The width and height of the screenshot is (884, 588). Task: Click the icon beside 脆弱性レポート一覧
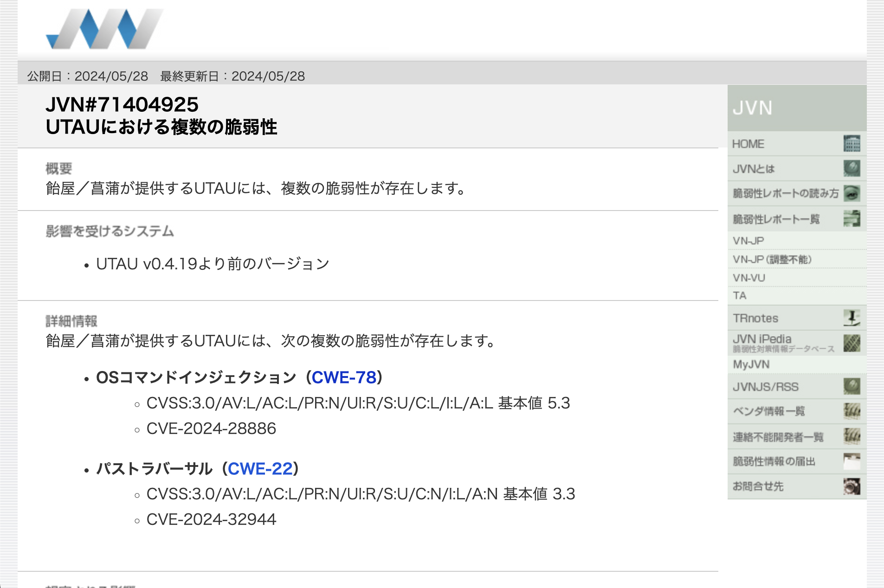852,218
